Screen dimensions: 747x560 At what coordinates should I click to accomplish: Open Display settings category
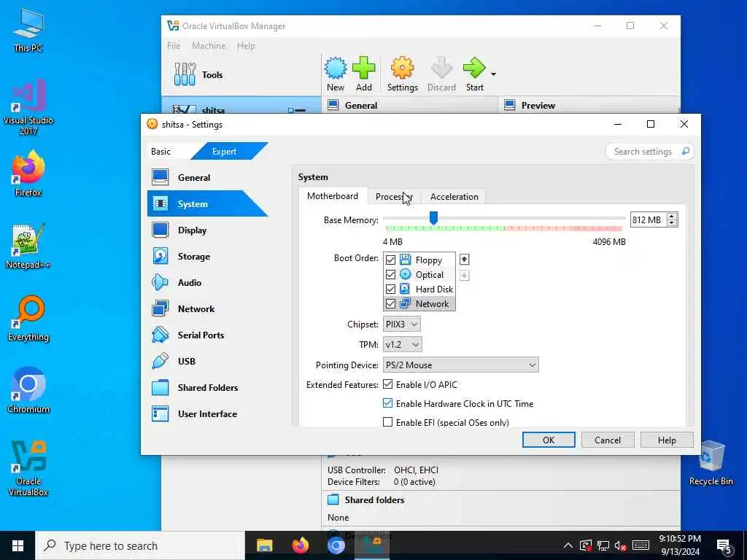(208, 230)
